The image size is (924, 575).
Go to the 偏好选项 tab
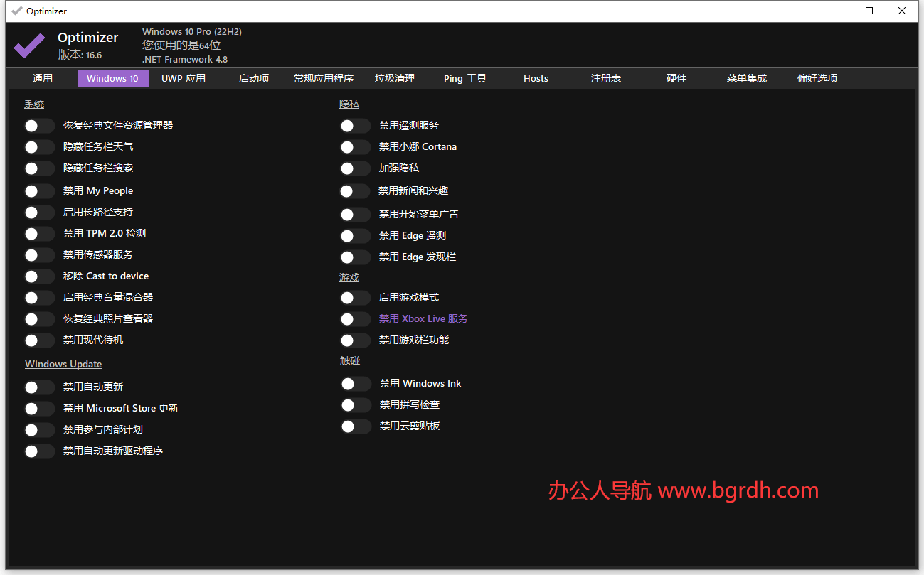(x=817, y=78)
